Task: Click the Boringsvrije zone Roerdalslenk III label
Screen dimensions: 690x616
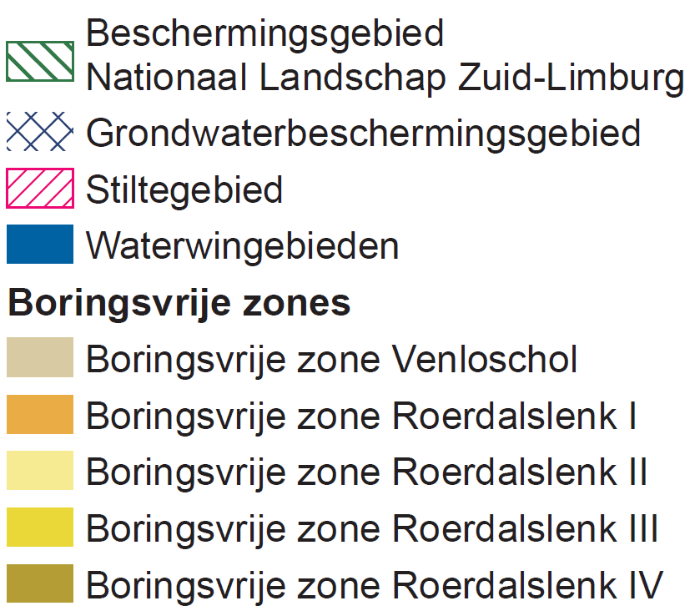Action: (x=372, y=530)
